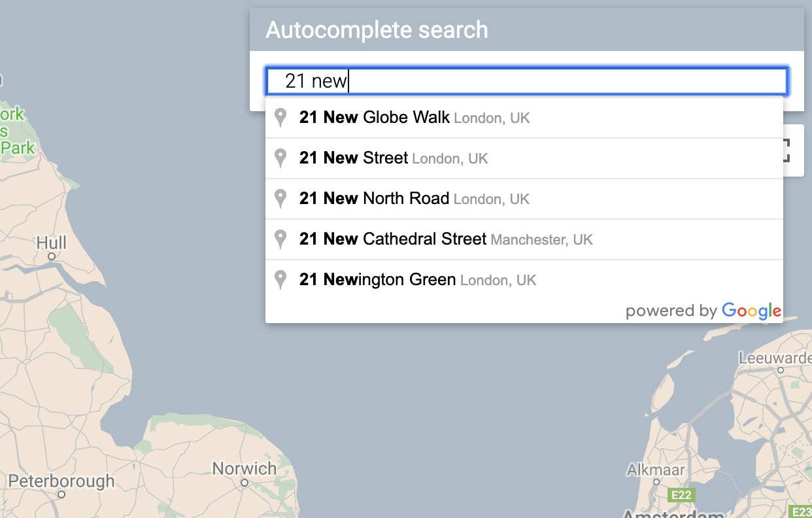Click the Google logo in the suggestions footer
This screenshot has width=812, height=518.
click(751, 311)
